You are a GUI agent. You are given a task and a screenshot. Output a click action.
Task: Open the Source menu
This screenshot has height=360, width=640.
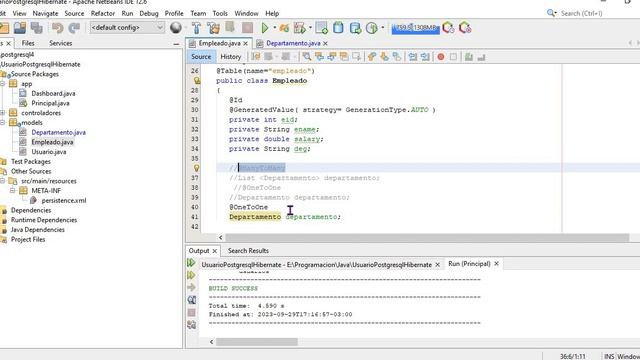[74, 13]
